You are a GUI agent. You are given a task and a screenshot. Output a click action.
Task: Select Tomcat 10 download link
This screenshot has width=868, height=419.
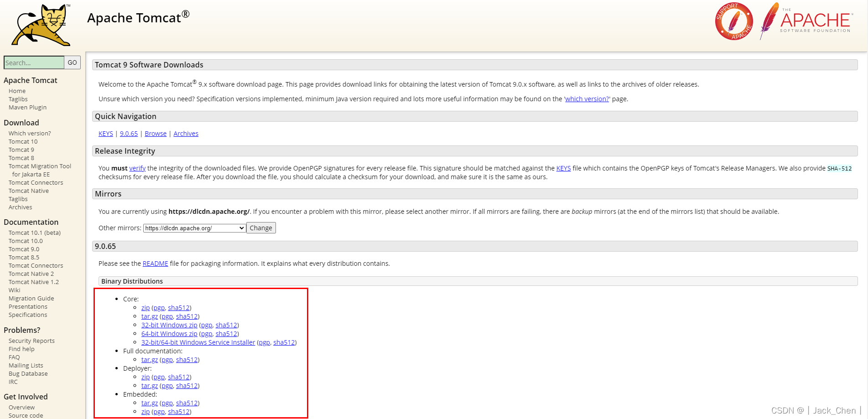tap(23, 142)
